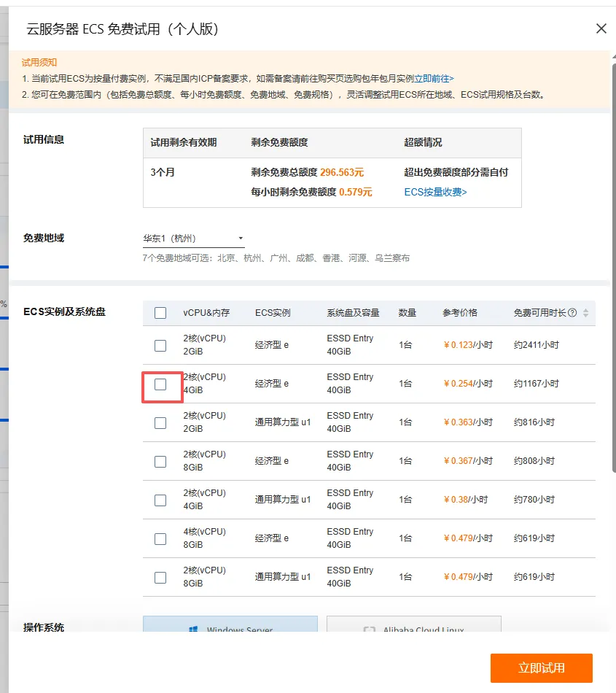Click the 立即试用 button
The image size is (616, 693).
(542, 667)
